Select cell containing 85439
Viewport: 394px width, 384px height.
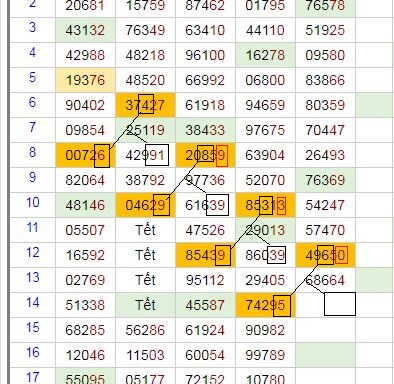pos(205,255)
